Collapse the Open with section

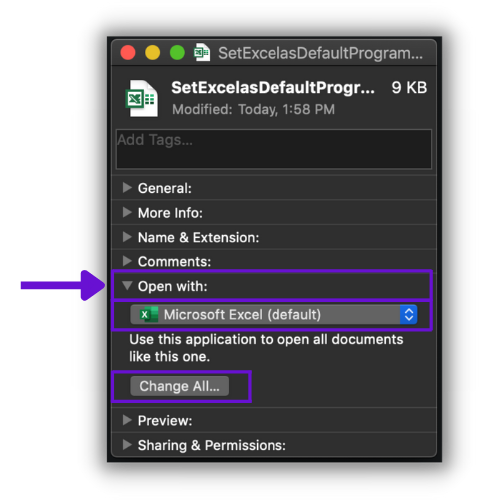tap(127, 285)
